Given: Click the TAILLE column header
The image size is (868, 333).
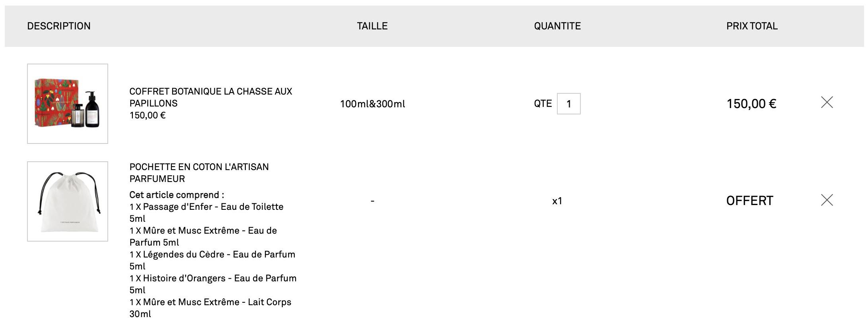Looking at the screenshot, I should click(372, 26).
